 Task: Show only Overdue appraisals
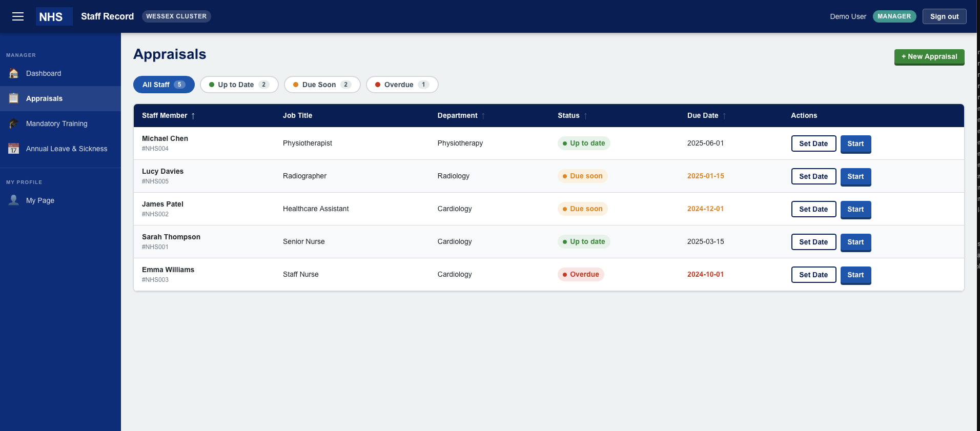pyautogui.click(x=402, y=85)
